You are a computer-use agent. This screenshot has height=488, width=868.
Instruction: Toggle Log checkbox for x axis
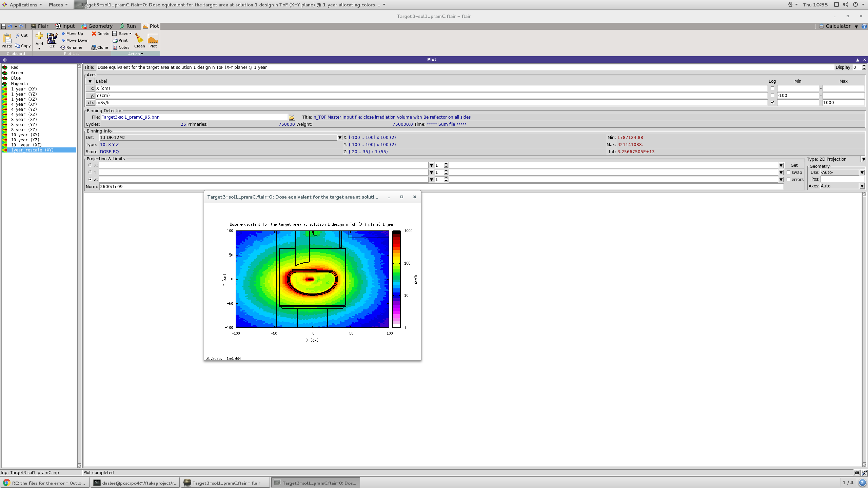pyautogui.click(x=772, y=88)
